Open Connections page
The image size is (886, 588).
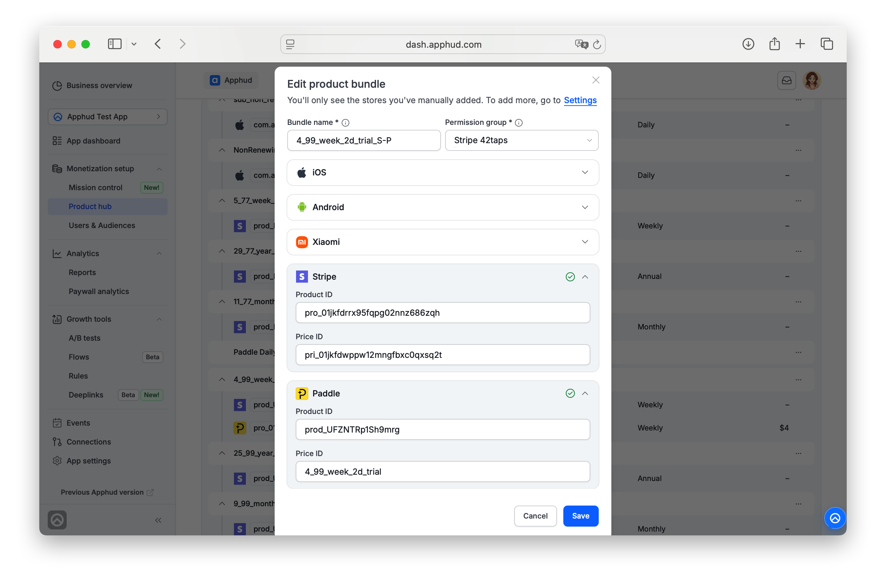(x=88, y=442)
